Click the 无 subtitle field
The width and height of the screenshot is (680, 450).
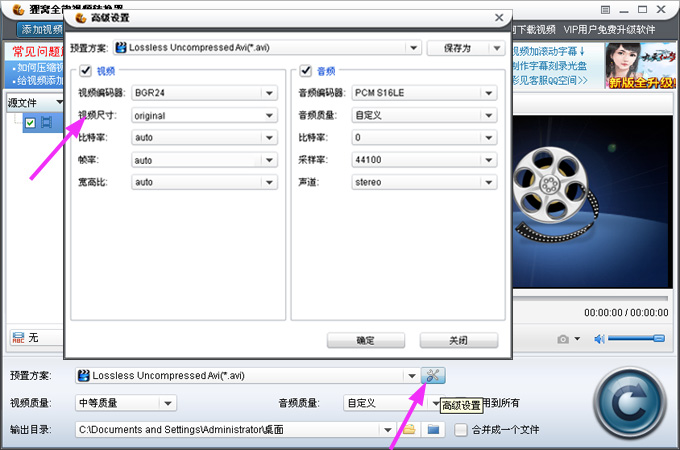36,338
